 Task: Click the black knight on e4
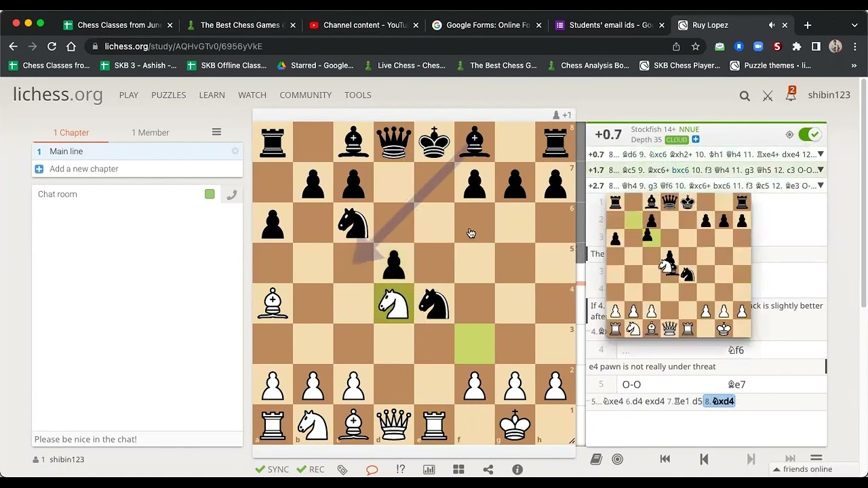(x=434, y=304)
